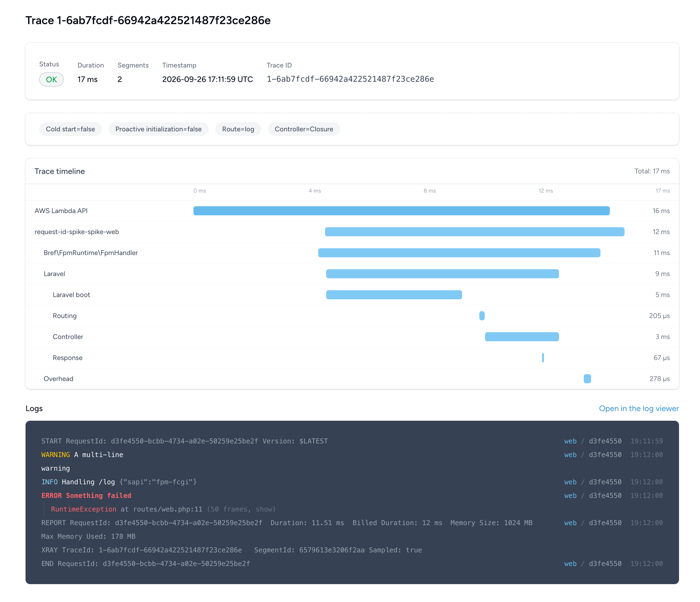700x602 pixels.
Task: Click the Bref\FpmRuntime\FpmHandler row label
Action: (91, 253)
